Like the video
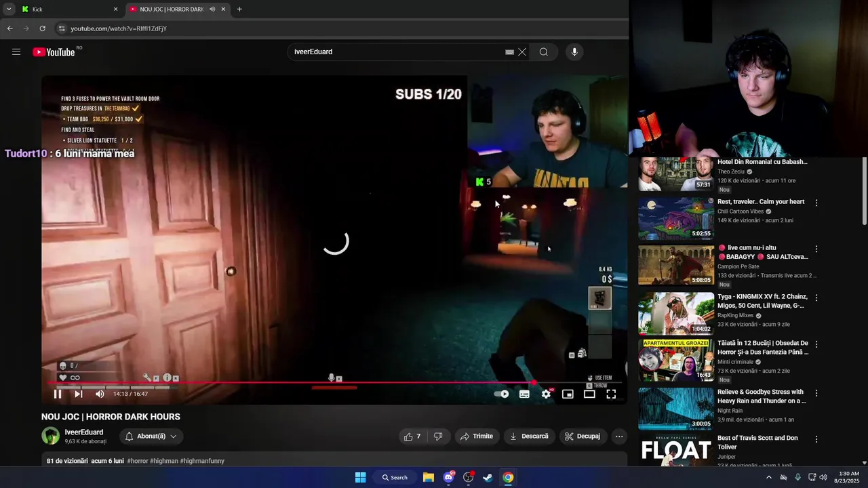 pyautogui.click(x=412, y=436)
